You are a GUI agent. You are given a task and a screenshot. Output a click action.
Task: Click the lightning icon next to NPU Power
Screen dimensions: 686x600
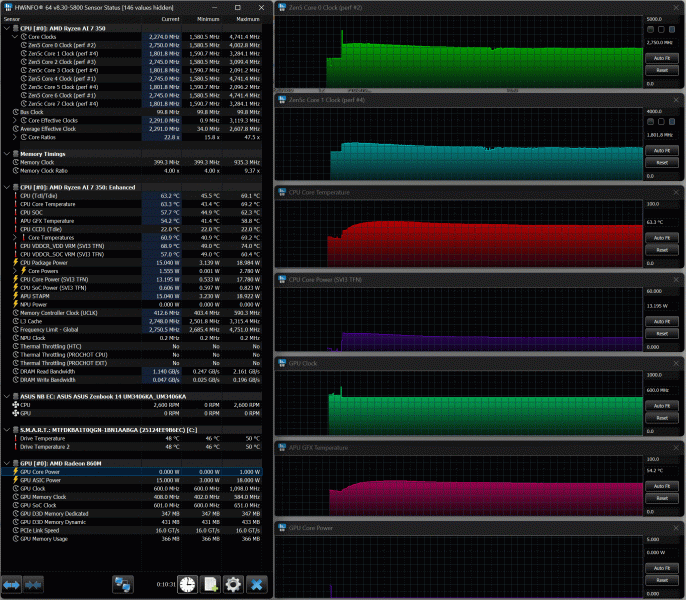(16, 304)
